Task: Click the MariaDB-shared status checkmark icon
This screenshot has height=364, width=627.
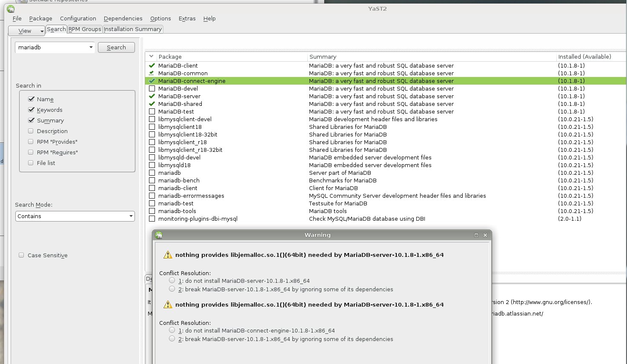Action: click(x=152, y=104)
